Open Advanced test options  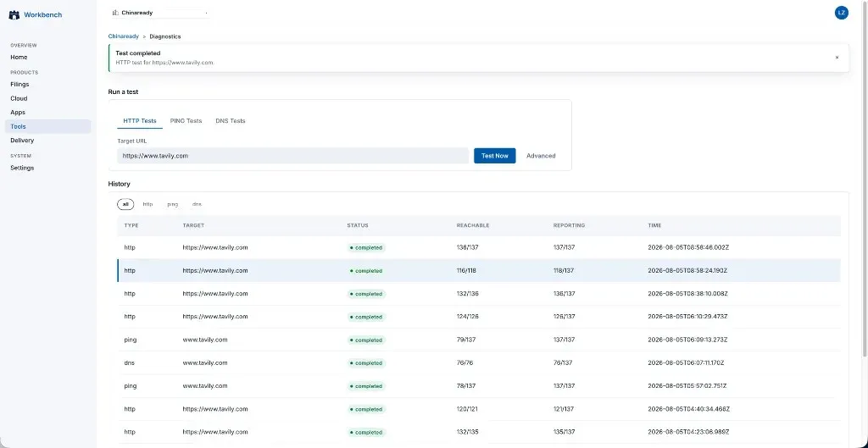541,156
